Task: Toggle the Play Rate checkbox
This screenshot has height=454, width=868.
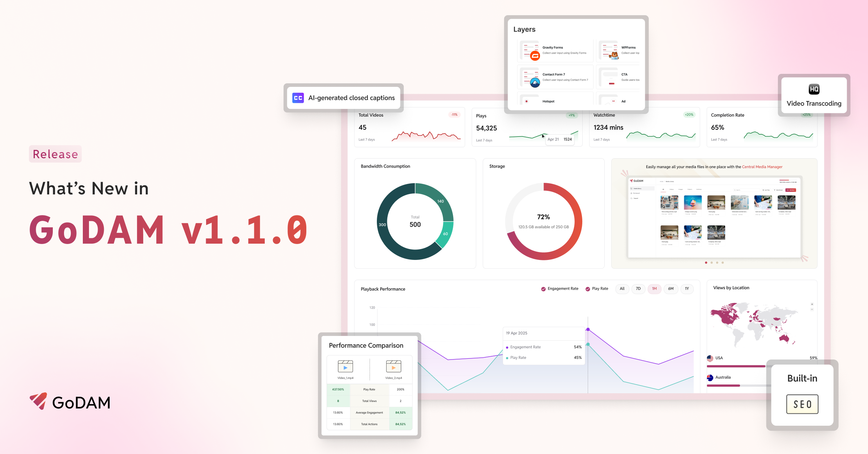Action: [x=588, y=289]
